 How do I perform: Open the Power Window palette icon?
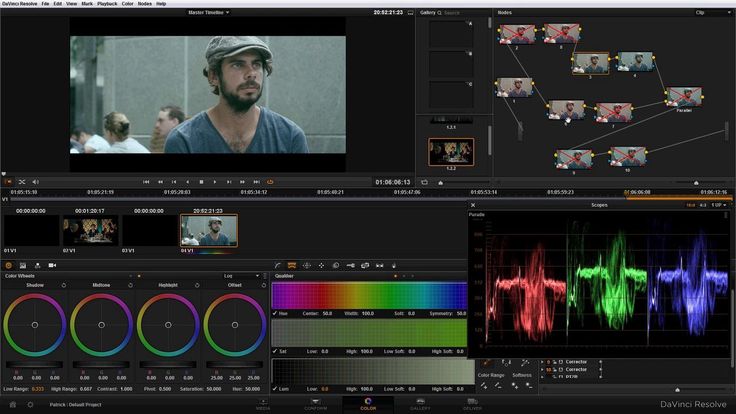tap(307, 265)
